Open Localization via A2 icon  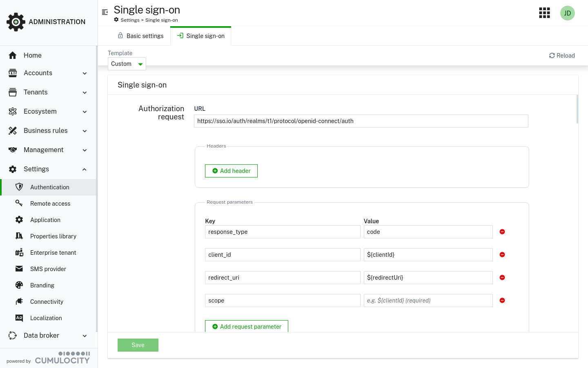(19, 318)
